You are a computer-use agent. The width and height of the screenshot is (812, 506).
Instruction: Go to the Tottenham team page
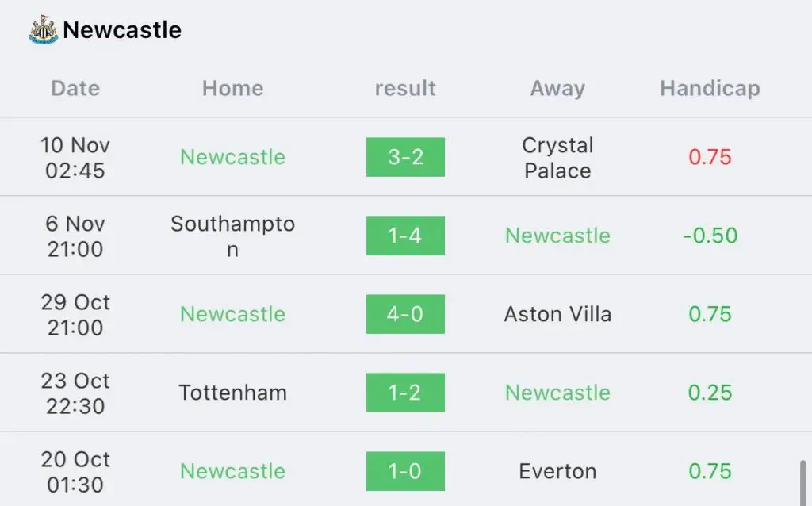(x=233, y=393)
